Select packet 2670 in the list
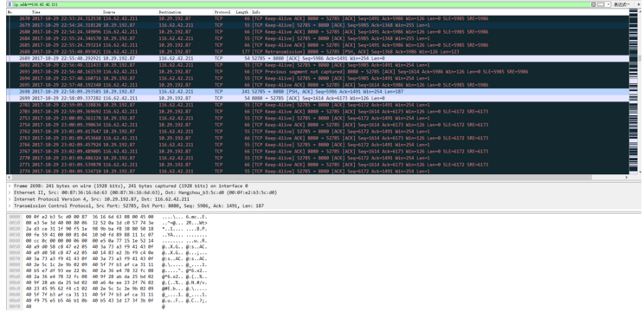This screenshot has height=319, width=644. (x=318, y=18)
